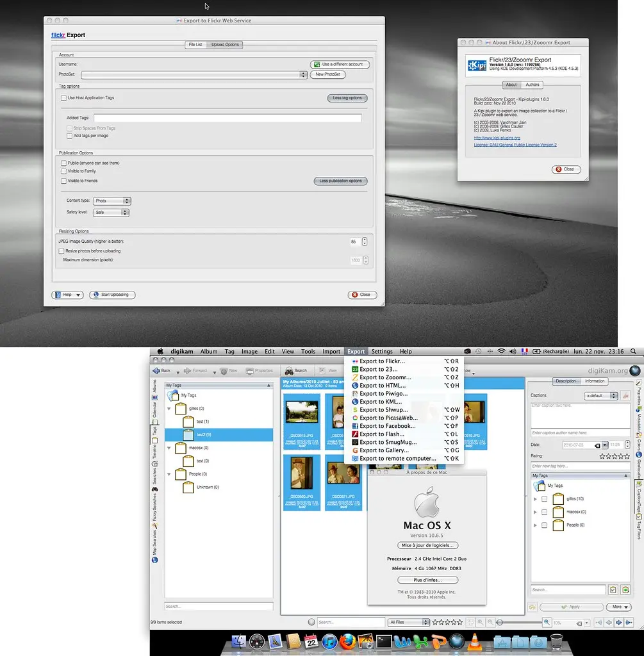Viewport: 644px width, 656px height.
Task: Switch to the File List tab
Action: 195,45
